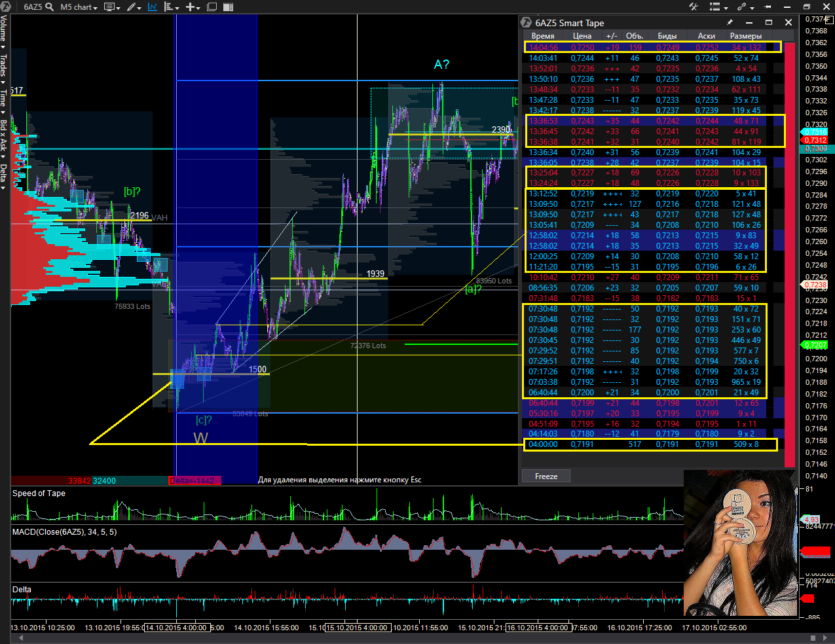Toggle the list view icon in top toolbar
Image resolution: width=835 pixels, height=644 pixels.
pyautogui.click(x=715, y=7)
